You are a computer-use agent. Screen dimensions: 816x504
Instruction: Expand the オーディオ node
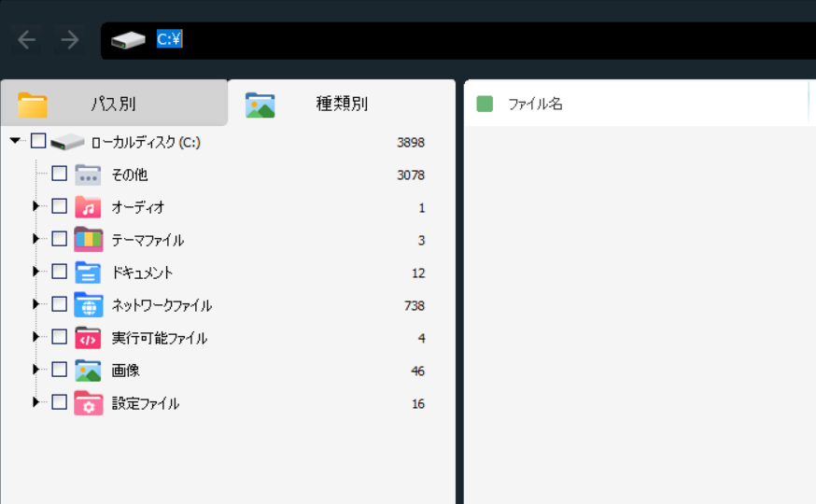tap(35, 206)
